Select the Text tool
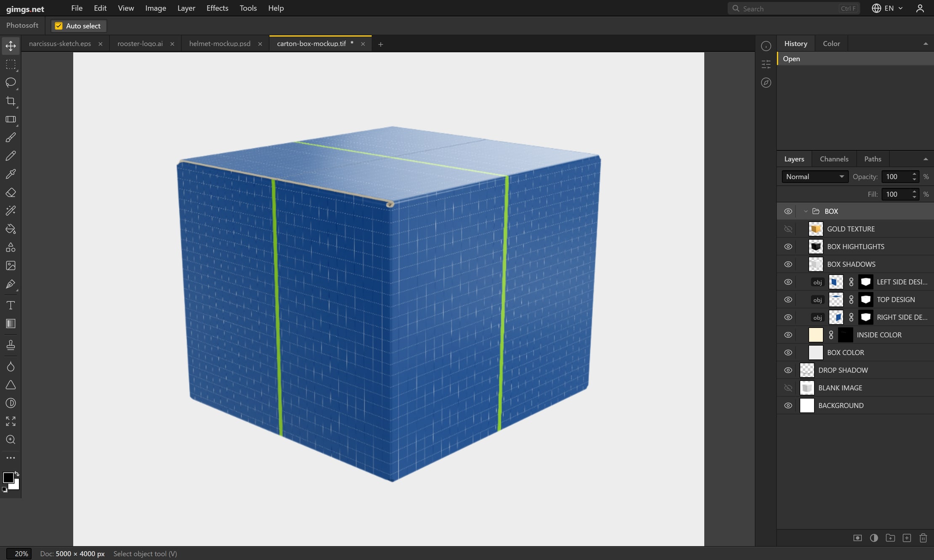 point(11,305)
